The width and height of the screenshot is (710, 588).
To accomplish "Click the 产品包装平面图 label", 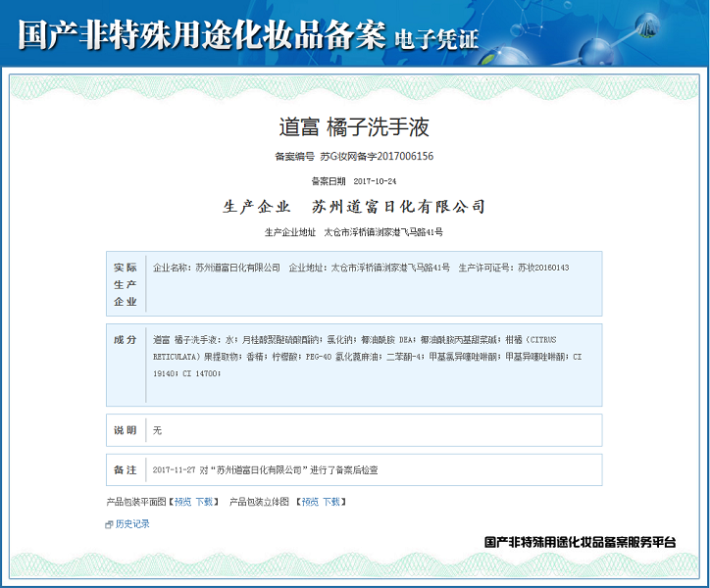I will coord(136,502).
